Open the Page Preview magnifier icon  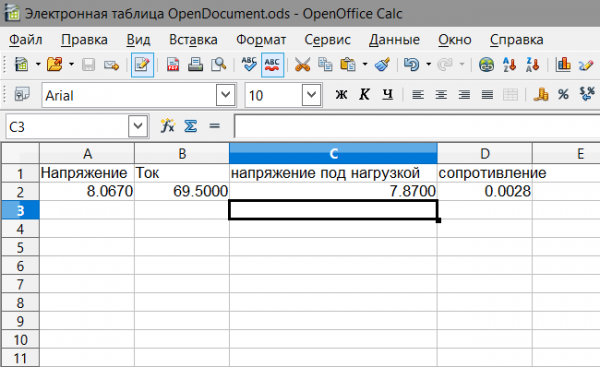click(218, 65)
